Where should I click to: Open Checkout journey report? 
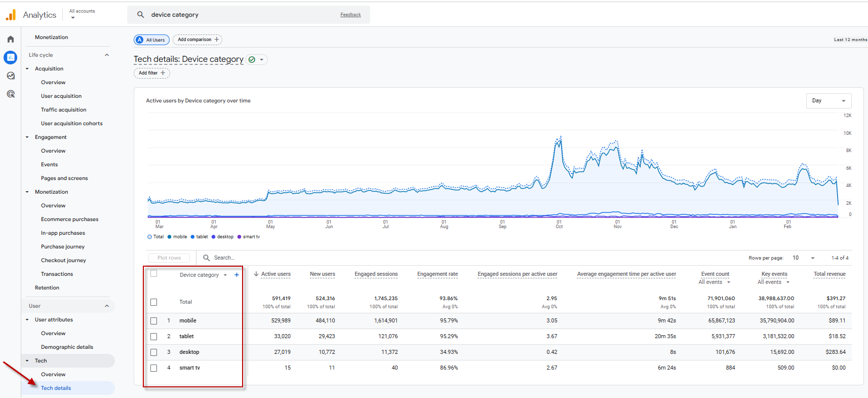coord(64,260)
